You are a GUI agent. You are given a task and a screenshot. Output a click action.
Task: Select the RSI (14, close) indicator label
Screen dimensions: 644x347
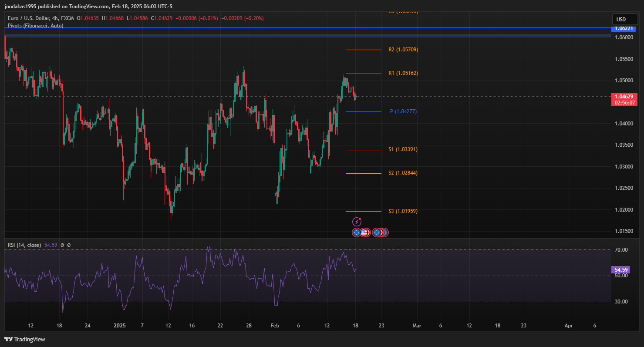pyautogui.click(x=24, y=245)
